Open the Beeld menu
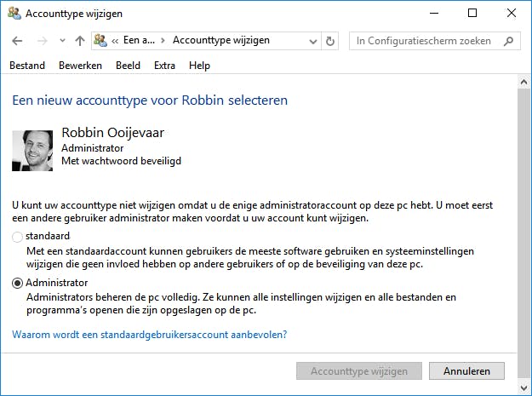This screenshot has width=532, height=396. [128, 66]
